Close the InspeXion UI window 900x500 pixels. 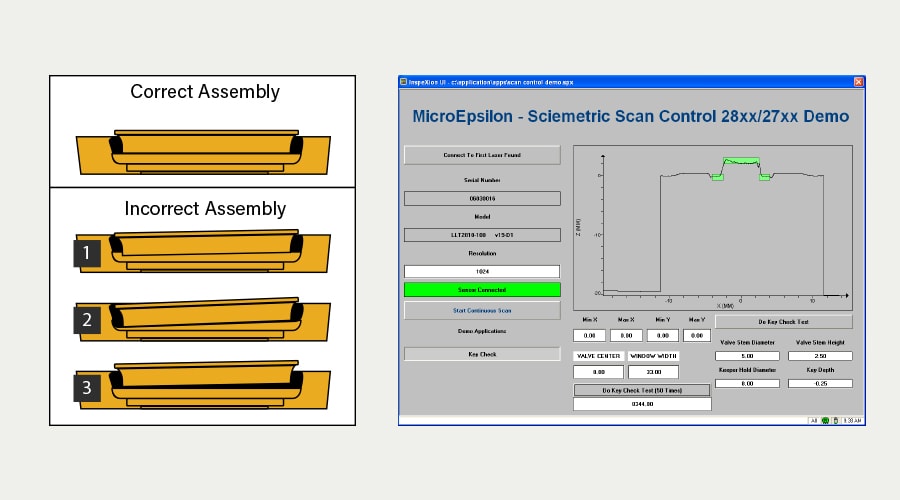pos(859,82)
